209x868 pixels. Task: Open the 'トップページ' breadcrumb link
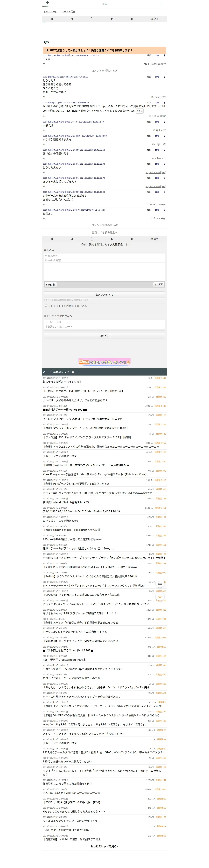pos(50,11)
